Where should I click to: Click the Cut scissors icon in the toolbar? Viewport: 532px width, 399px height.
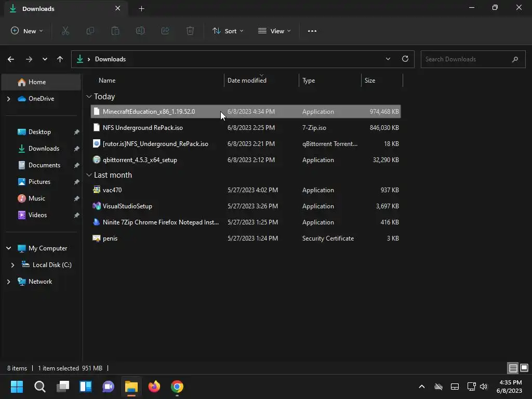coord(65,31)
